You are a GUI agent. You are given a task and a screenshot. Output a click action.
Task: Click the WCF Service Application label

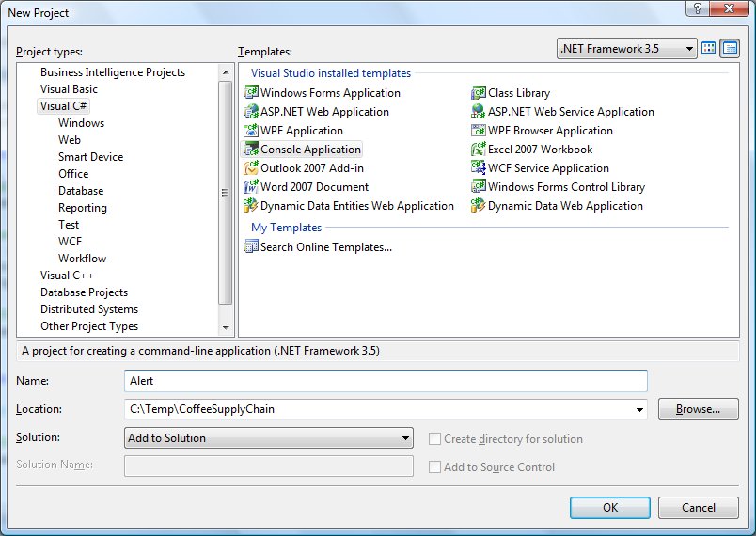pyautogui.click(x=549, y=168)
